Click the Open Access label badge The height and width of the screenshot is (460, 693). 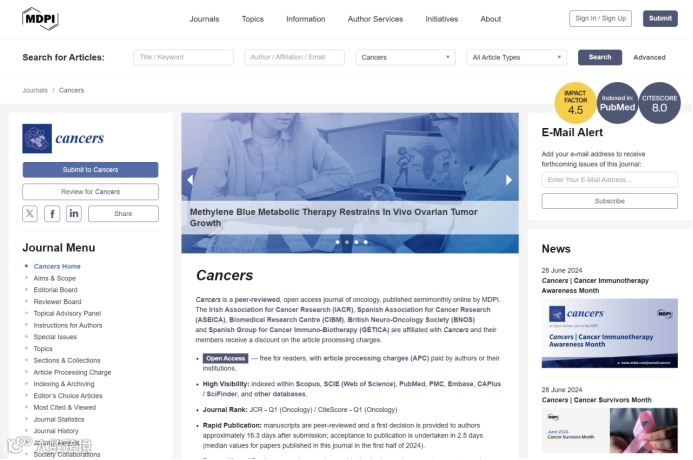[225, 358]
